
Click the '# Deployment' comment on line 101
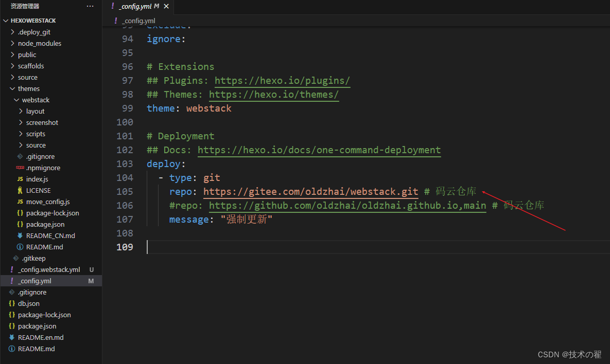[181, 136]
